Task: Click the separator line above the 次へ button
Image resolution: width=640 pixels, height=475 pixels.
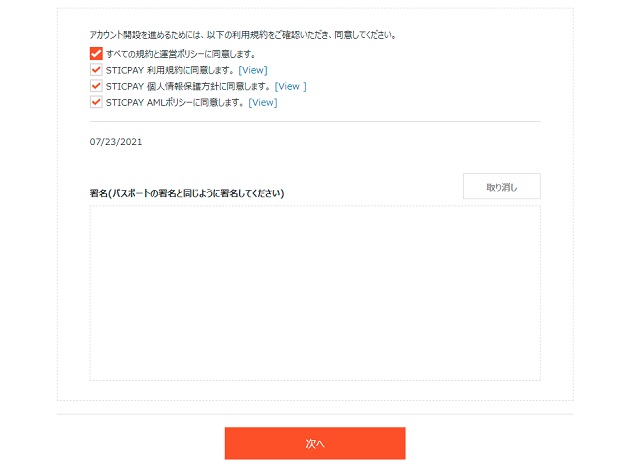Action: point(315,414)
